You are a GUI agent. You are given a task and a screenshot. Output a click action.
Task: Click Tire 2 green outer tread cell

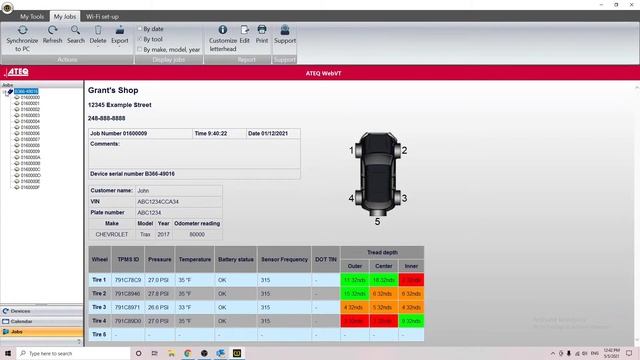[355, 293]
